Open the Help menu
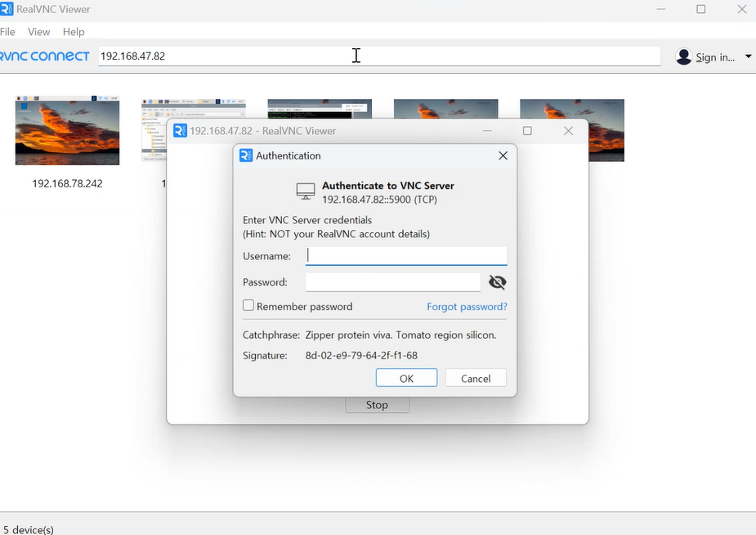The image size is (756, 535). pyautogui.click(x=74, y=32)
